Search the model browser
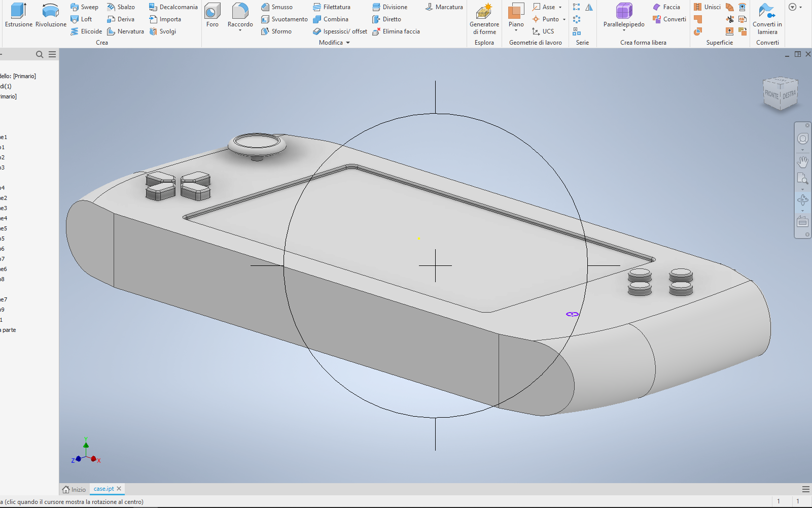Image resolution: width=812 pixels, height=508 pixels. tap(40, 54)
